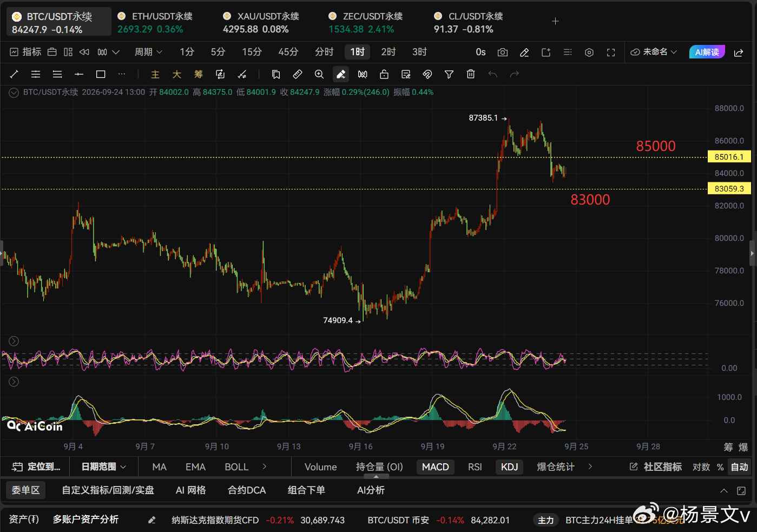757x532 pixels.
Task: Click the 83059.3 yellow price line label
Action: pos(729,189)
